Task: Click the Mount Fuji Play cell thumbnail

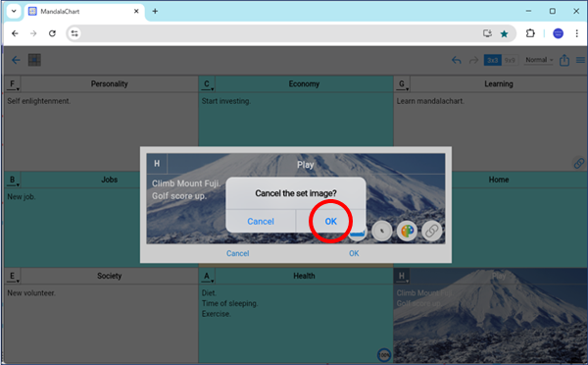Action: pos(491,315)
